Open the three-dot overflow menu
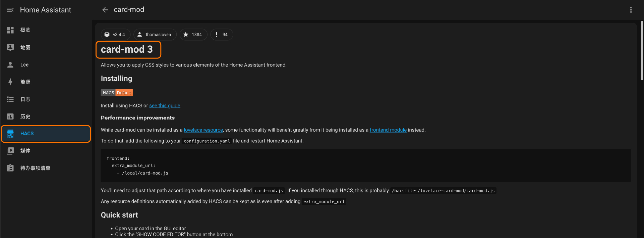 click(x=631, y=10)
